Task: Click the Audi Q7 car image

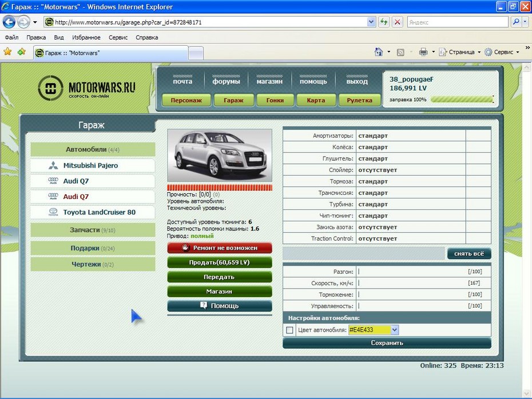Action: pyautogui.click(x=220, y=155)
